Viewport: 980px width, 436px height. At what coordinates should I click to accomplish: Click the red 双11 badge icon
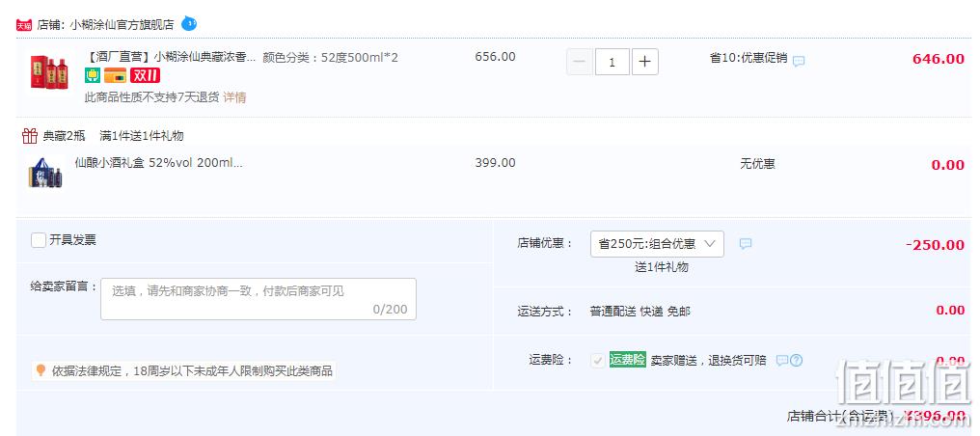(x=145, y=75)
